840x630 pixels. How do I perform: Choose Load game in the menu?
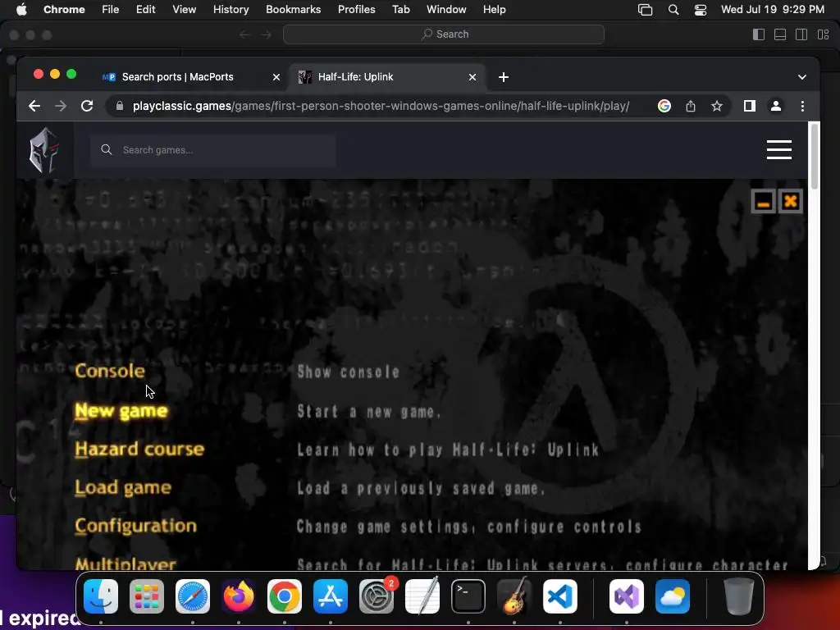(123, 487)
